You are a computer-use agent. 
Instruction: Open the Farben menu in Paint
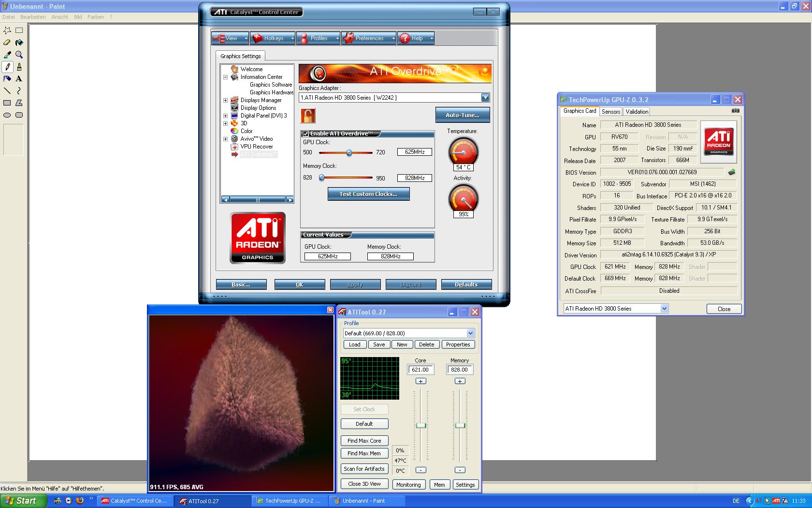(x=96, y=17)
